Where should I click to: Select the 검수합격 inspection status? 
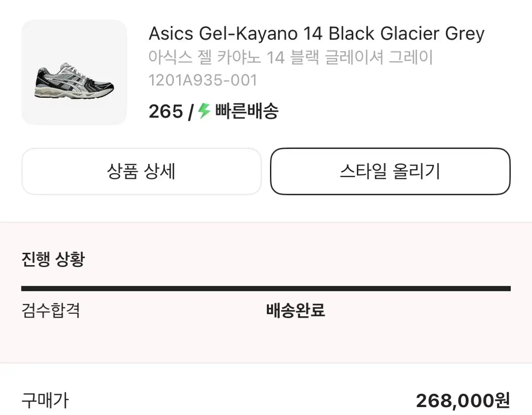tap(51, 310)
